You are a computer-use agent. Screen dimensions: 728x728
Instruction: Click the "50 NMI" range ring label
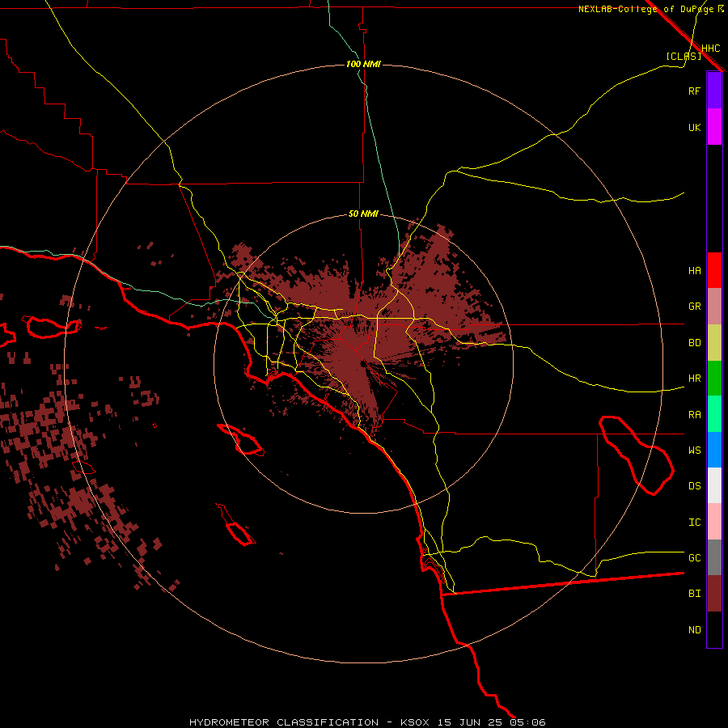[x=363, y=214]
